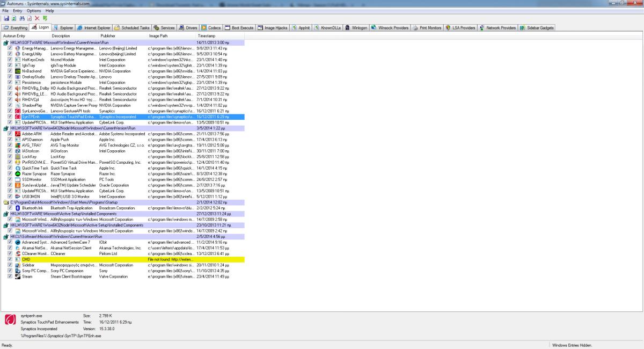Click the Refresh toolbar icon
The height and width of the screenshot is (349, 644).
[x=13, y=18]
